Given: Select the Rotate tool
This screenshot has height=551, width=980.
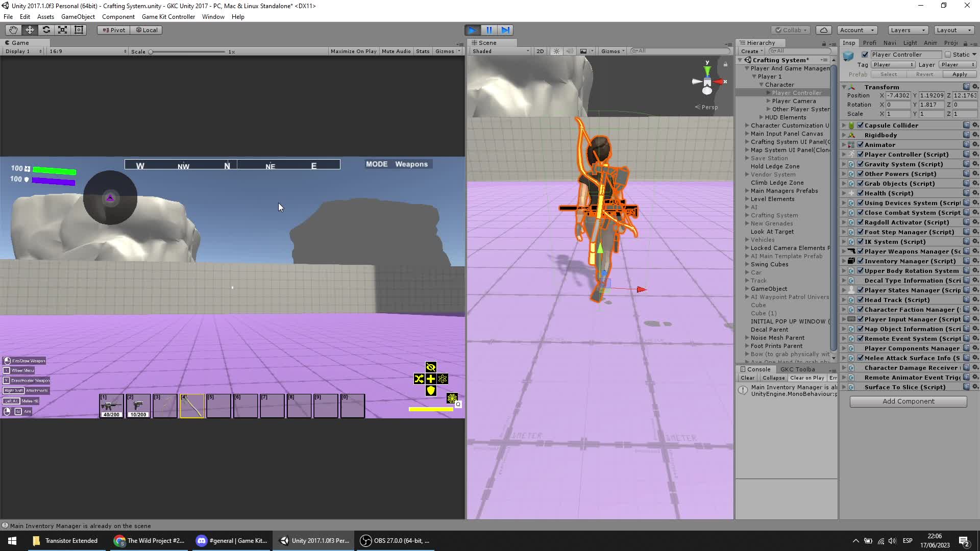Looking at the screenshot, I should pyautogui.click(x=46, y=30).
